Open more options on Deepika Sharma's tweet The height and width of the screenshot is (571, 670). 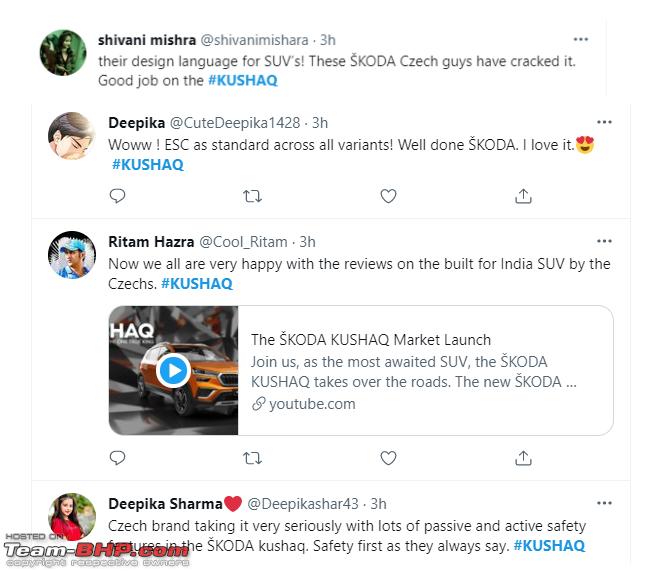pos(604,503)
